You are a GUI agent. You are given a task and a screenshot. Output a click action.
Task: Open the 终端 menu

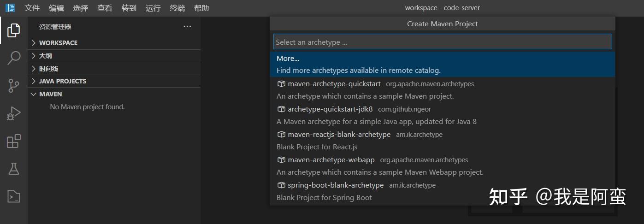(x=177, y=8)
